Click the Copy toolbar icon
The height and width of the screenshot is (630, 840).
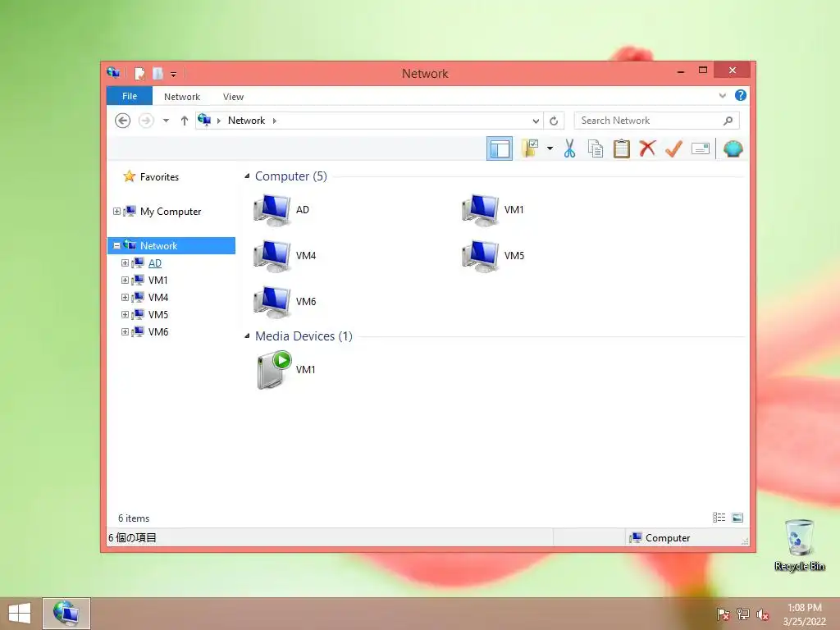point(596,148)
